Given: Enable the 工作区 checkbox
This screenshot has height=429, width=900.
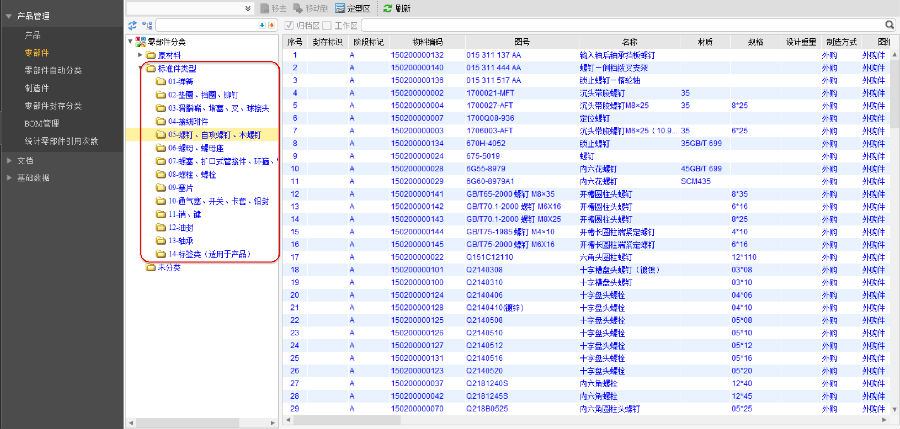Looking at the screenshot, I should [328, 24].
